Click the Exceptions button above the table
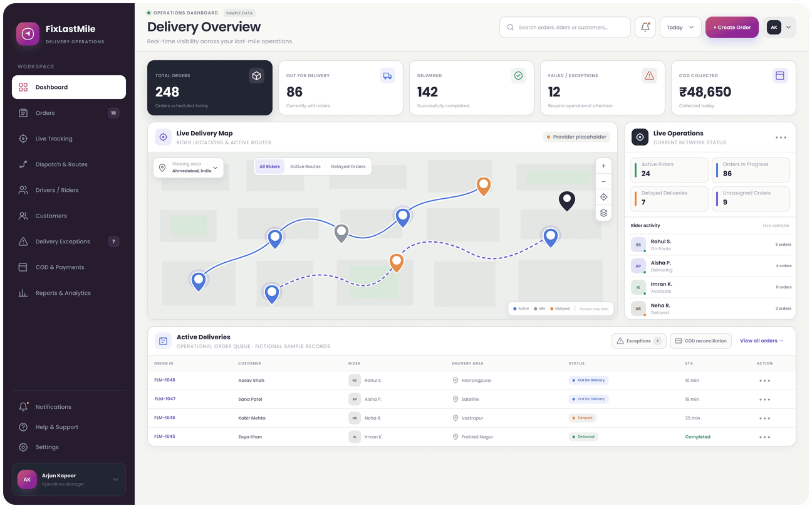812x508 pixels. pos(639,341)
